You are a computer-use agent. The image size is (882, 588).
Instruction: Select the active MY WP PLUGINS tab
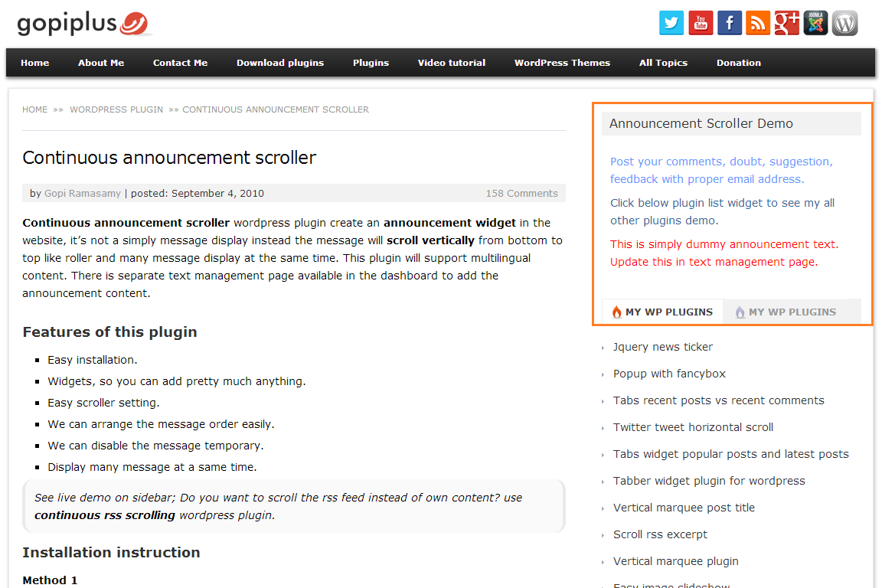point(662,312)
